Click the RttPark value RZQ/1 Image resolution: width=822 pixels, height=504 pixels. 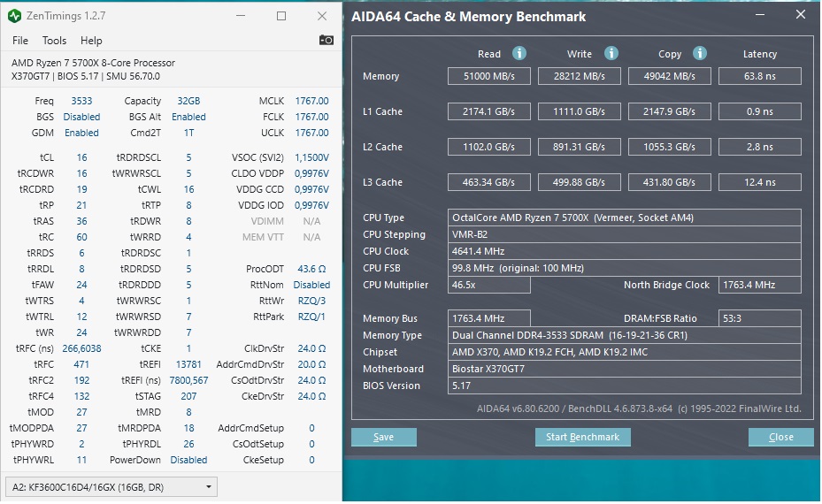(312, 317)
